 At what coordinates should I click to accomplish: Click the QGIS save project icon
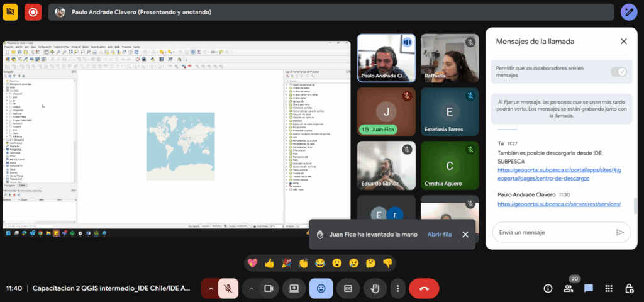19,52
